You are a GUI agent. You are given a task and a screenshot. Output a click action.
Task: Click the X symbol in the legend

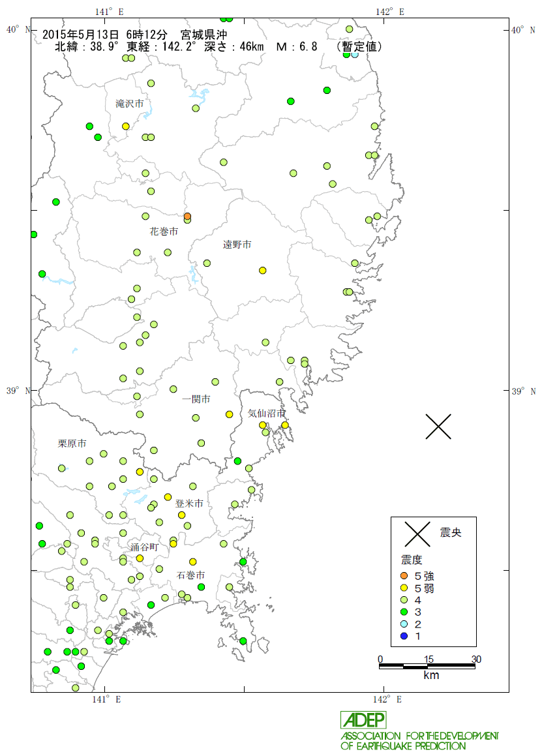(417, 534)
